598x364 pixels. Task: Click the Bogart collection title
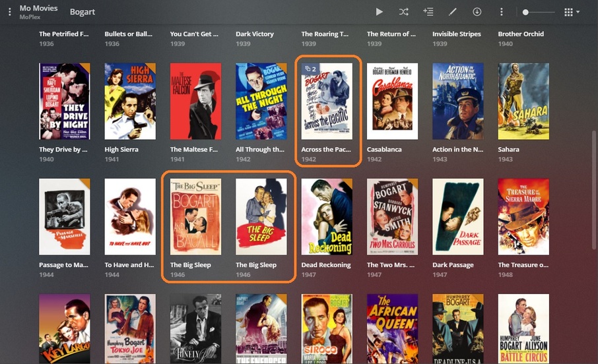point(83,12)
